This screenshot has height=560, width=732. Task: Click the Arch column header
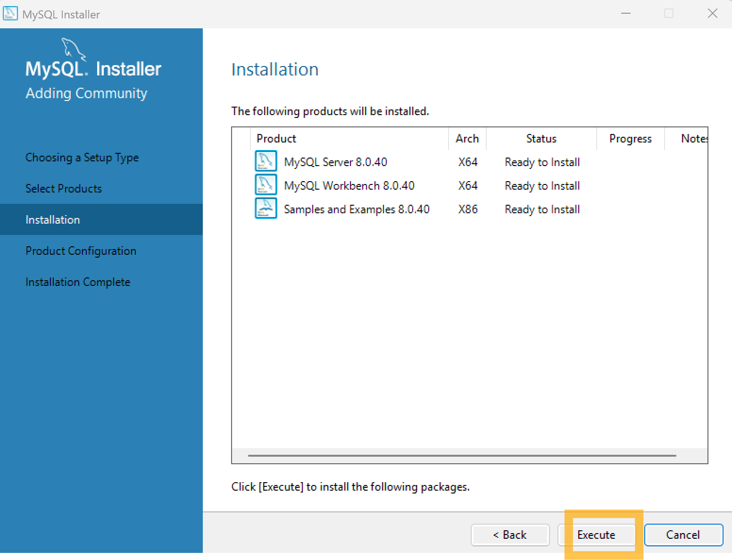pos(467,139)
